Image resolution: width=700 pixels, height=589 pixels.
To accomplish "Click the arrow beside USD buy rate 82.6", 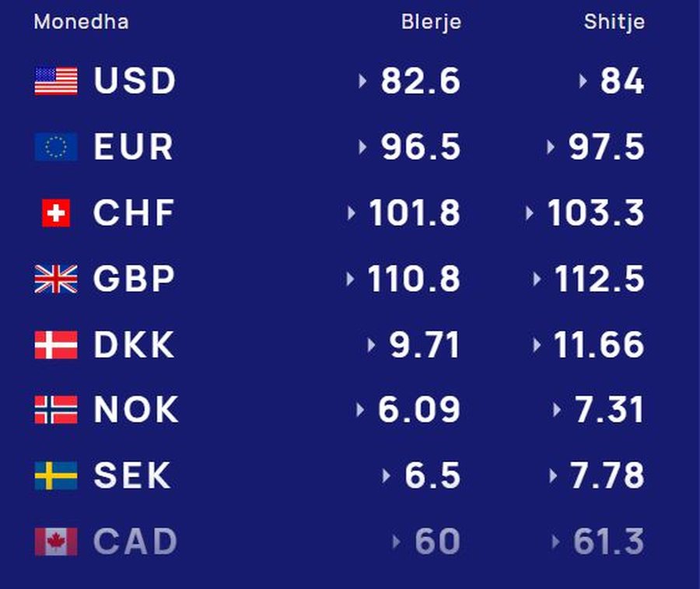I will tap(362, 81).
